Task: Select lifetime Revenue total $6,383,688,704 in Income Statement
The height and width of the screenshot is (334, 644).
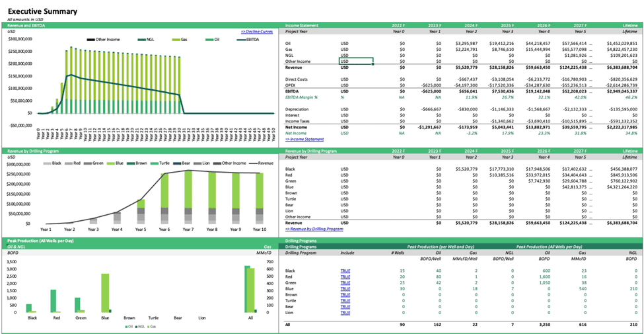Action: pyautogui.click(x=622, y=67)
